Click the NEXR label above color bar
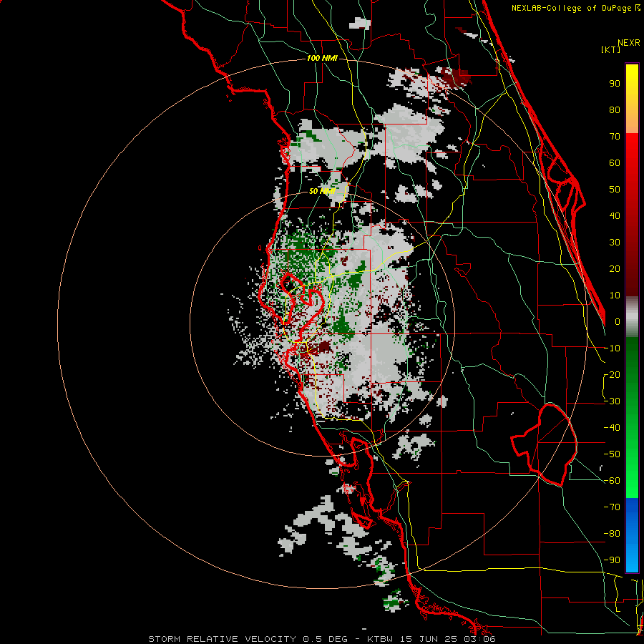The image size is (644, 644). (629, 43)
